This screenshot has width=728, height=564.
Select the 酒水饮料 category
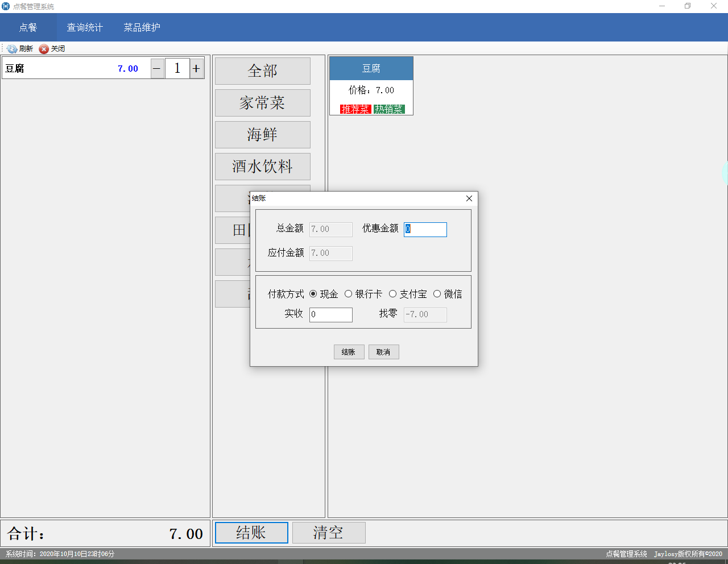pos(263,167)
